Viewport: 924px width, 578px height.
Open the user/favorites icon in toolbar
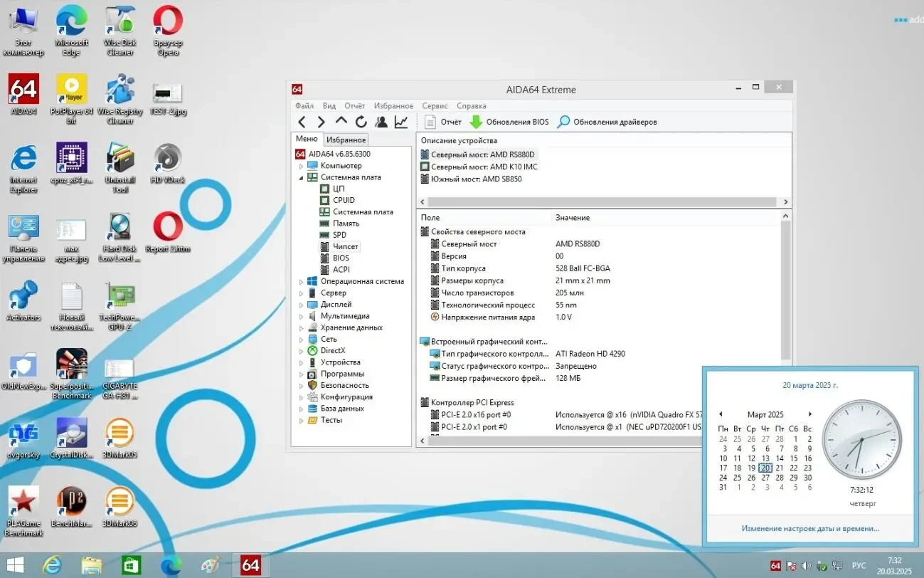point(381,122)
